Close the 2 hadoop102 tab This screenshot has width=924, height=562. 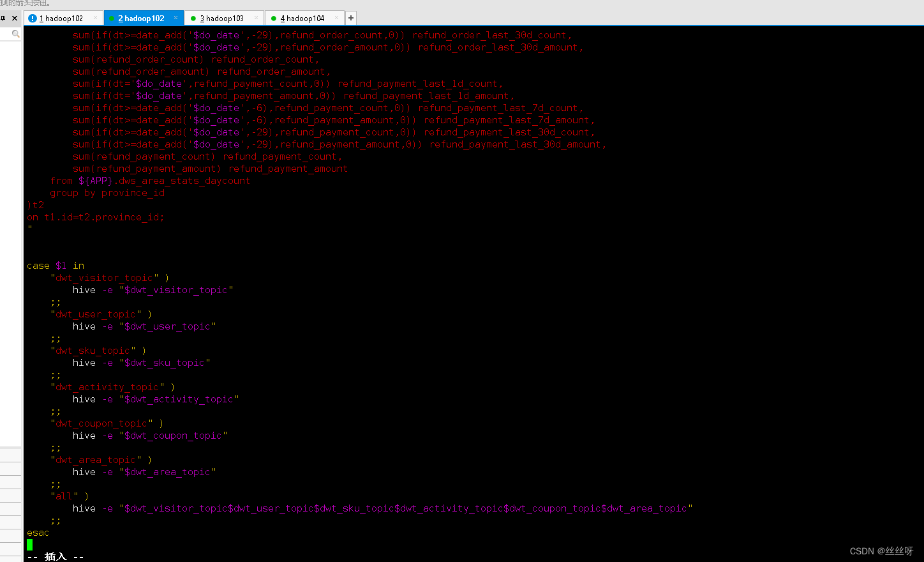176,18
